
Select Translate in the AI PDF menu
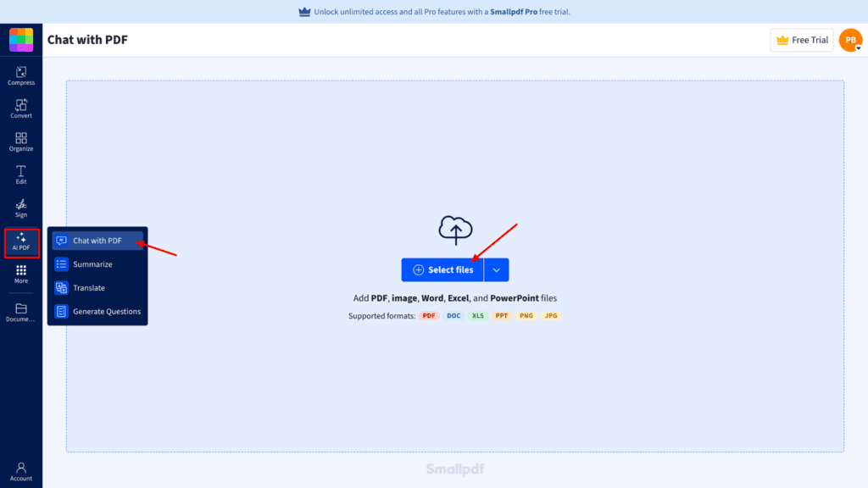tap(88, 287)
